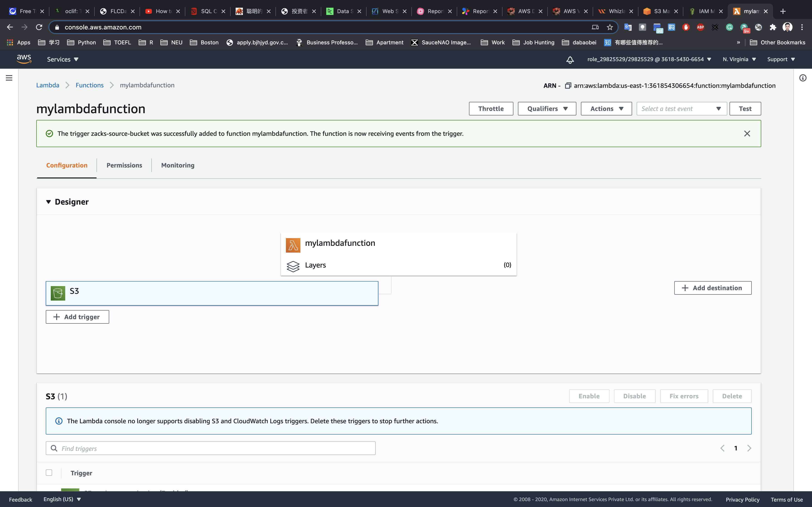This screenshot has height=507, width=812.
Task: Copy ARN using the copy icon
Action: coord(568,86)
